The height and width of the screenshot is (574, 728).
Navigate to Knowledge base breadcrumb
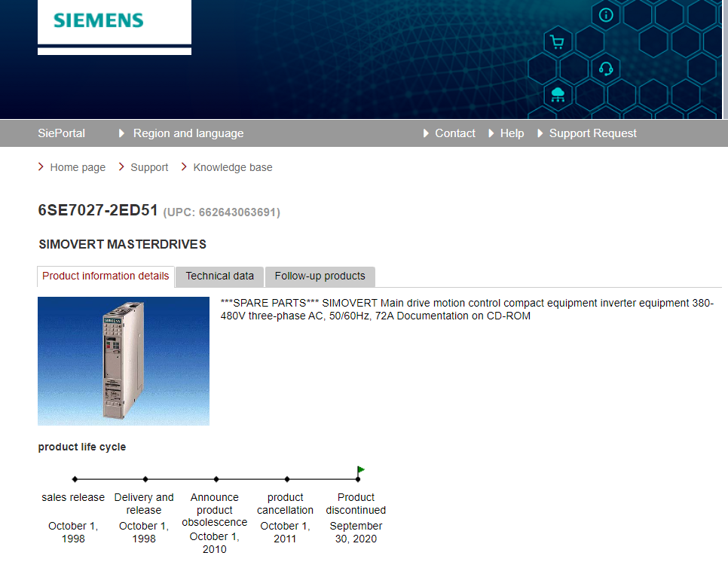pyautogui.click(x=233, y=167)
